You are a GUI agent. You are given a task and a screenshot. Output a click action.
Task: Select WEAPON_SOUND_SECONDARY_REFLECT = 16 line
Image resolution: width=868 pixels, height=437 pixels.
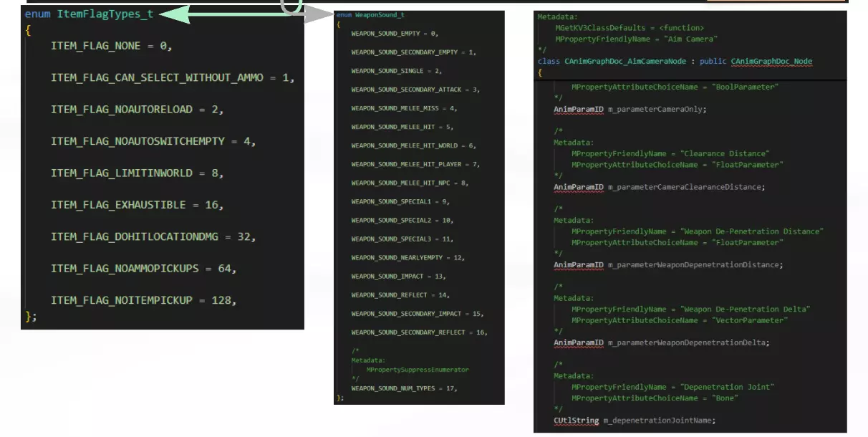point(420,332)
